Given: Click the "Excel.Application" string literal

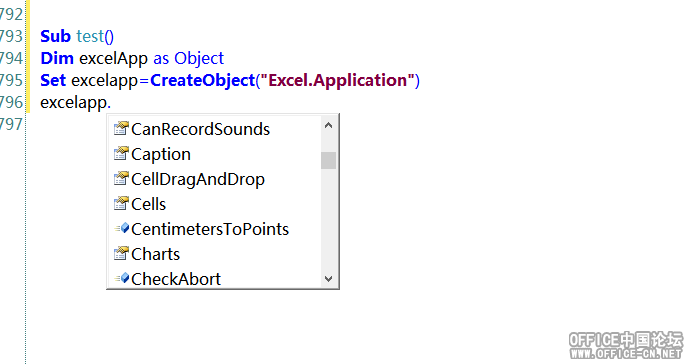Looking at the screenshot, I should point(337,80).
